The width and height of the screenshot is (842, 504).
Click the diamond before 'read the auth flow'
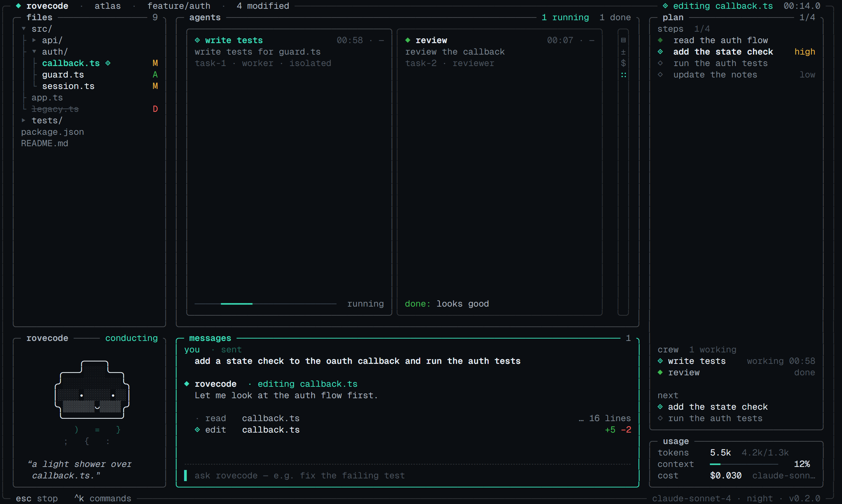[x=660, y=40]
